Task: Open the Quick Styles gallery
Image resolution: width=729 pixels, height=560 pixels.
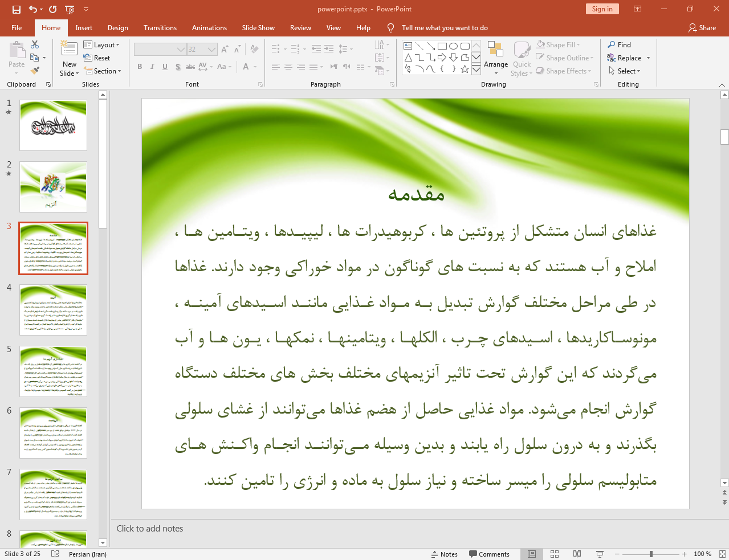Action: (x=522, y=58)
